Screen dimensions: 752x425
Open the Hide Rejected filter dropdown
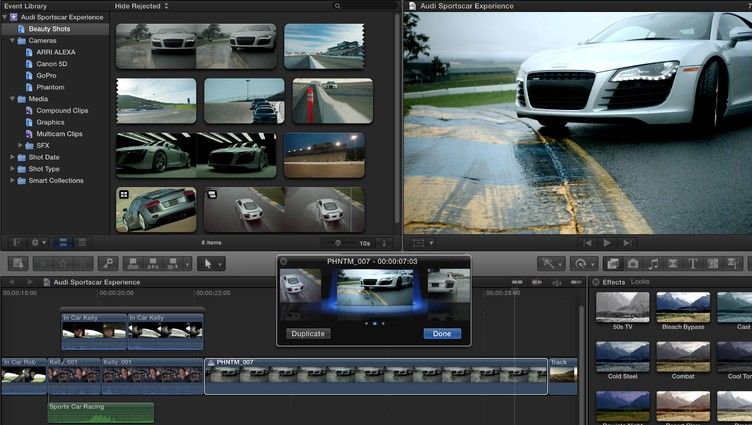(141, 6)
